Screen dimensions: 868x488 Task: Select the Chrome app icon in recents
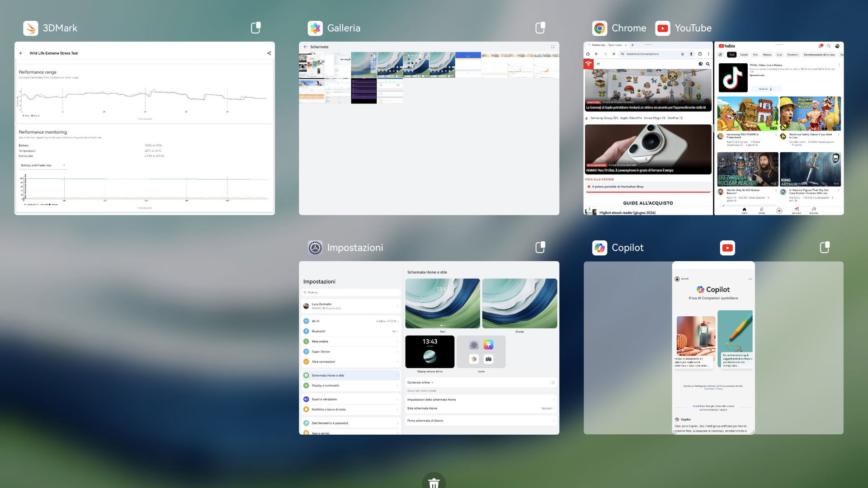[599, 28]
